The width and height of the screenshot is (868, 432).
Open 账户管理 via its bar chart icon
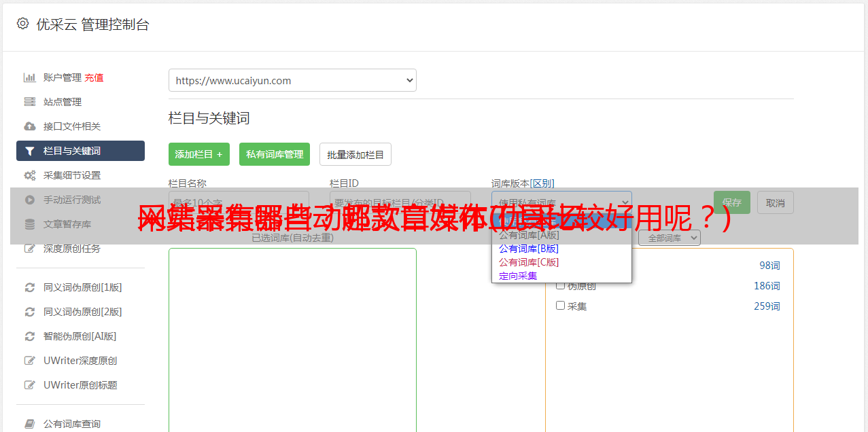[29, 77]
